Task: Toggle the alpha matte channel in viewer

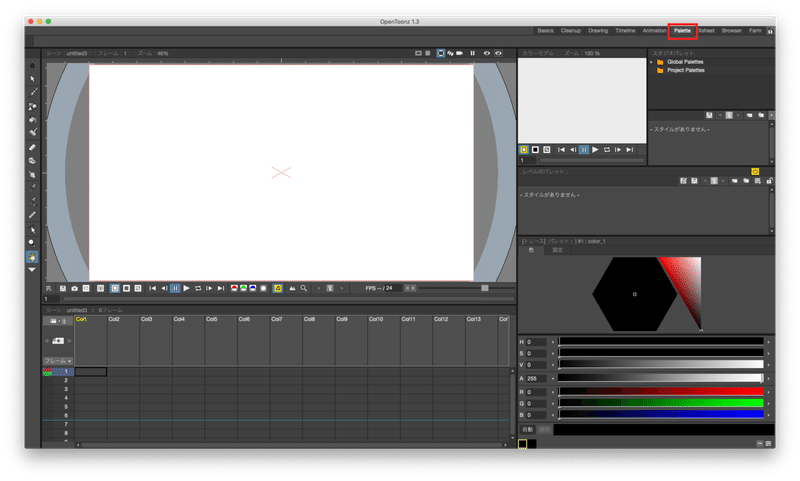Action: [x=263, y=288]
